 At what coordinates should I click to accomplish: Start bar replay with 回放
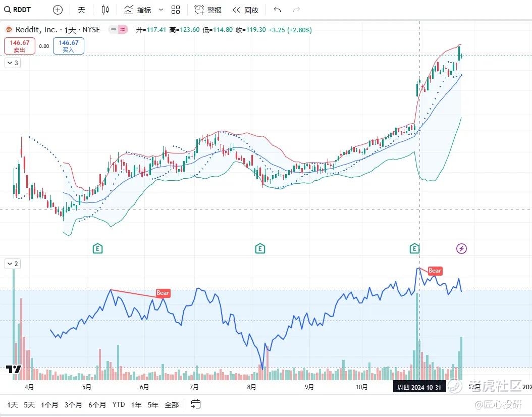pyautogui.click(x=246, y=10)
